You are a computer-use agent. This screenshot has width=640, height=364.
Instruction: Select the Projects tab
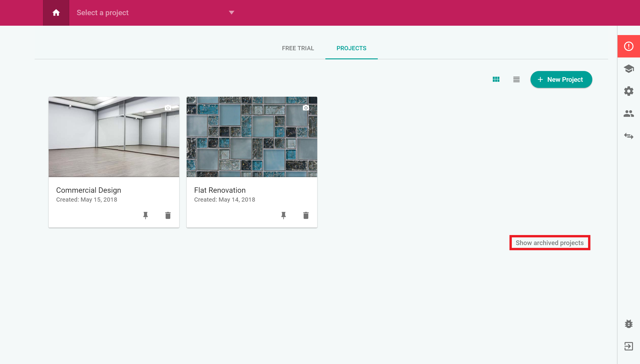[x=351, y=48]
